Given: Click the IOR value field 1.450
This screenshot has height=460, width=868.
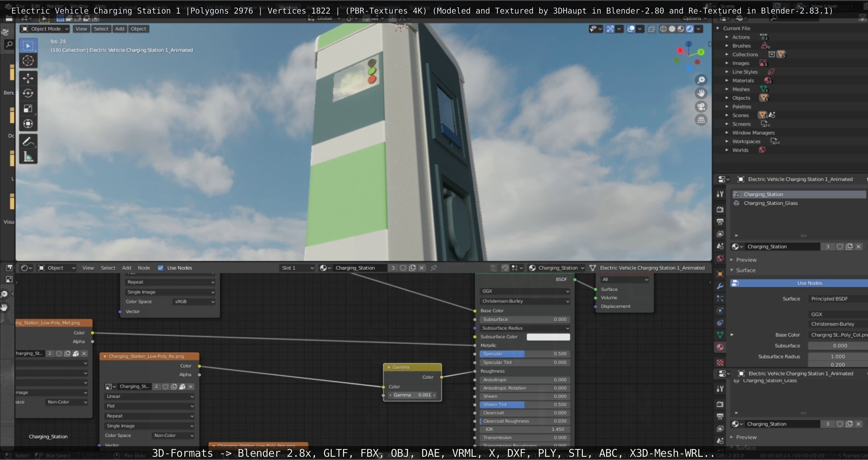Looking at the screenshot, I should (525, 430).
